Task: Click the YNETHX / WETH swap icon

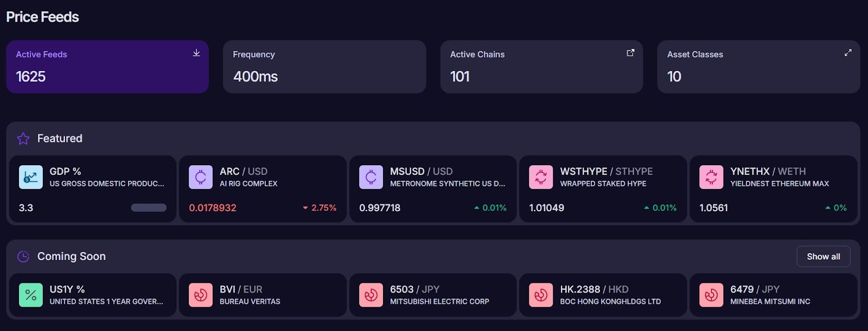Action: click(x=711, y=177)
